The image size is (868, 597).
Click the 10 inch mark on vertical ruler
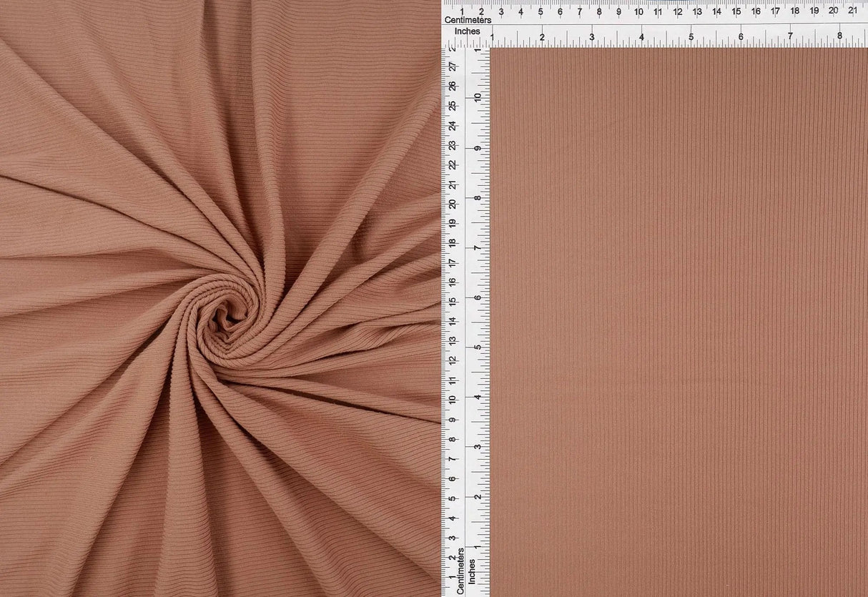click(x=478, y=98)
